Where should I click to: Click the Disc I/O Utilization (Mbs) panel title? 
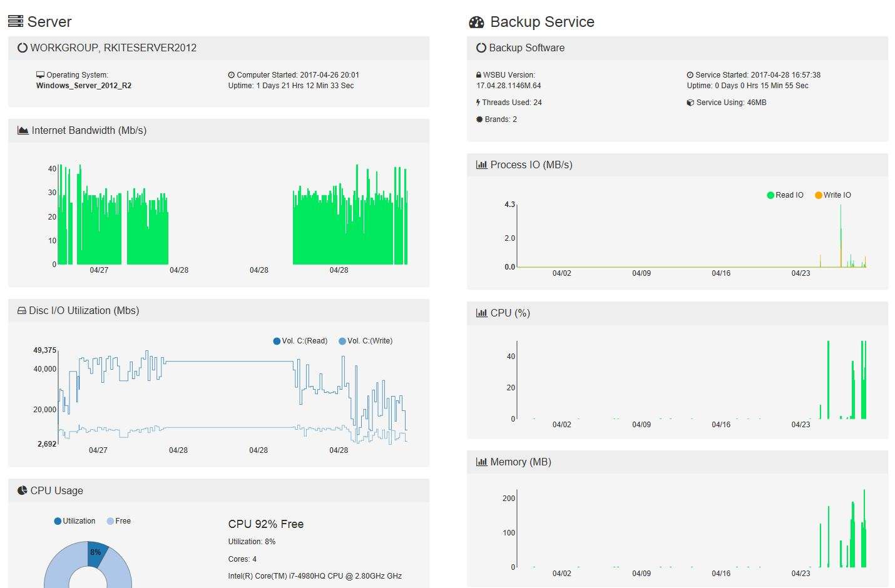(x=84, y=310)
